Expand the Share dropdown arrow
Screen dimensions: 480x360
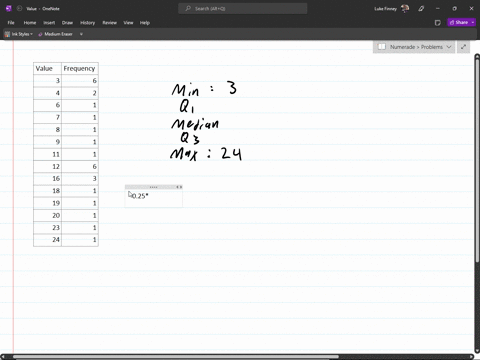tap(473, 22)
